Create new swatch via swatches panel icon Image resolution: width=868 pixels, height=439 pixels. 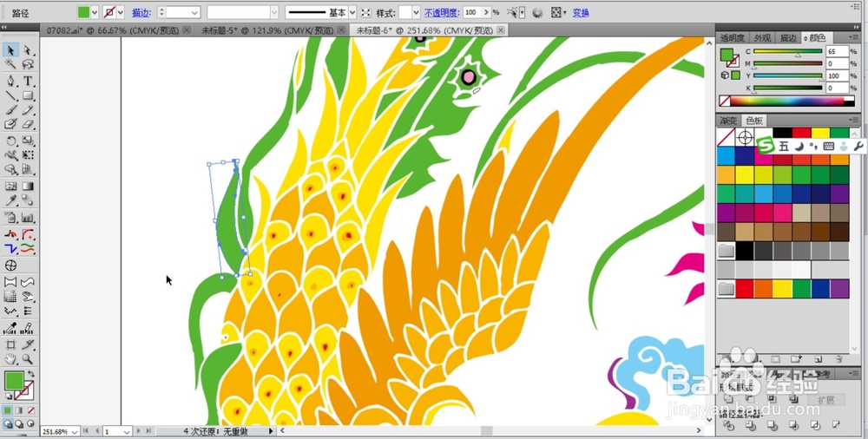[x=819, y=359]
